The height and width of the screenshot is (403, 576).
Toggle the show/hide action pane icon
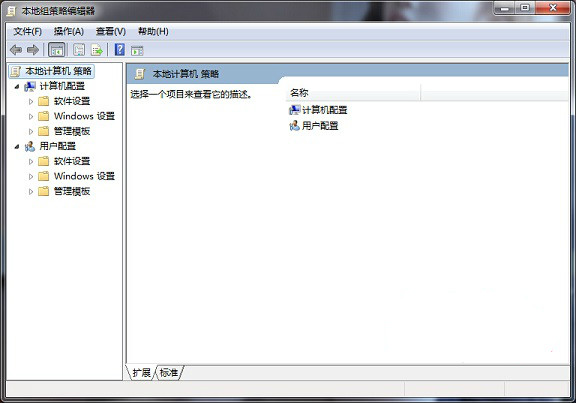[137, 50]
